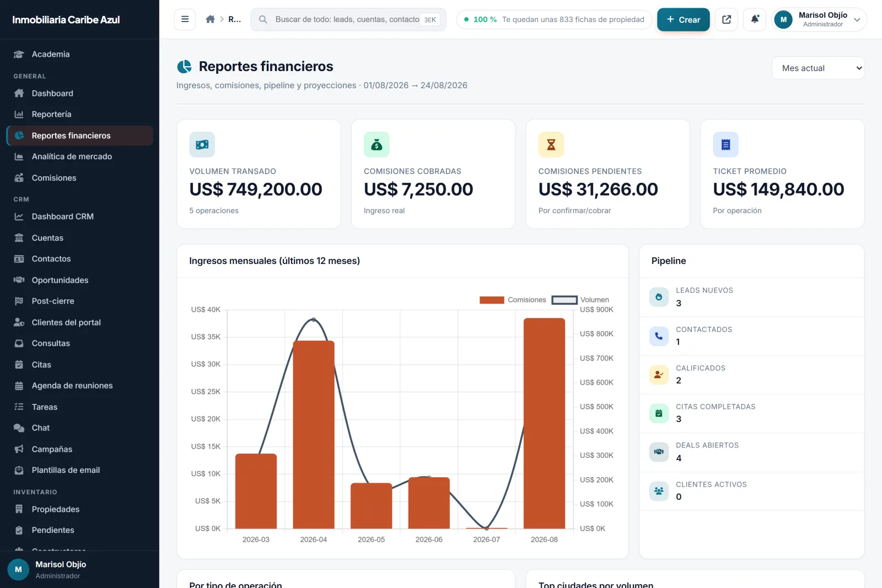Select the 2026-04 commissions bar
The image size is (882, 588).
click(x=314, y=435)
